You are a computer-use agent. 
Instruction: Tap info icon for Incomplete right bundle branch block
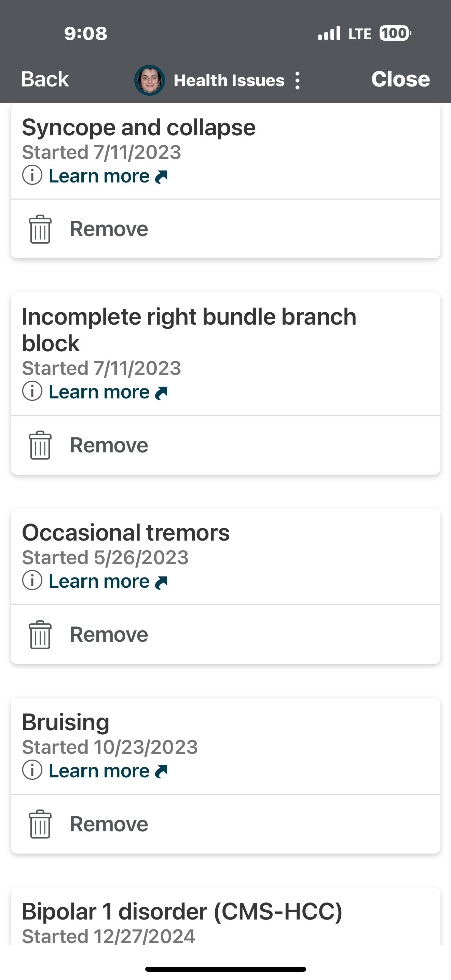(x=32, y=392)
